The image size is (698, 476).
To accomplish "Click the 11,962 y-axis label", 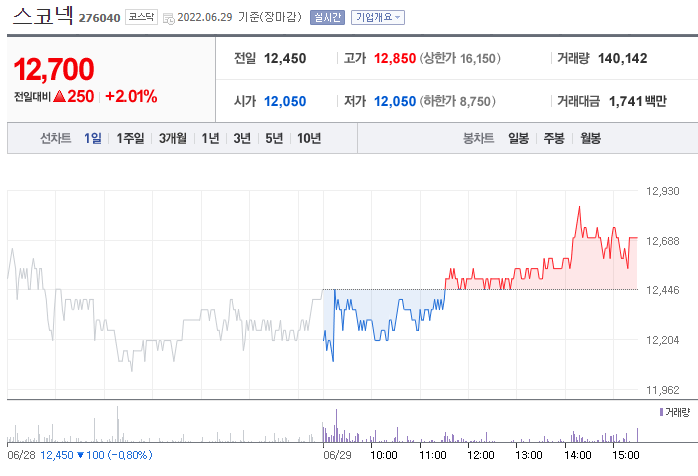I will coord(662,390).
